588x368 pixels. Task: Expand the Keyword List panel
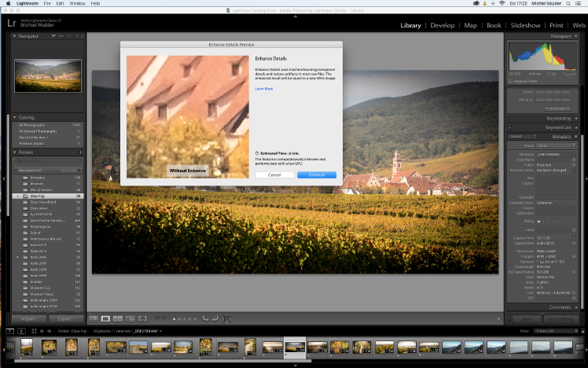(x=575, y=127)
